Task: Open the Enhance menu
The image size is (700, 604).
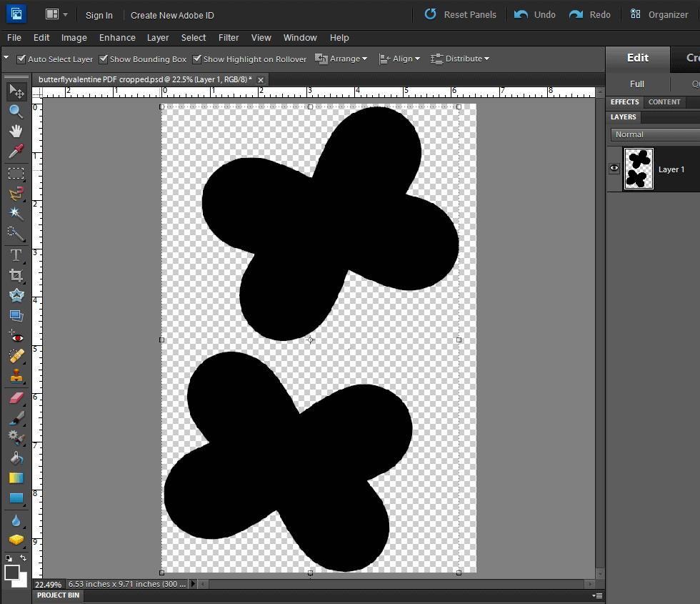Action: pos(117,38)
